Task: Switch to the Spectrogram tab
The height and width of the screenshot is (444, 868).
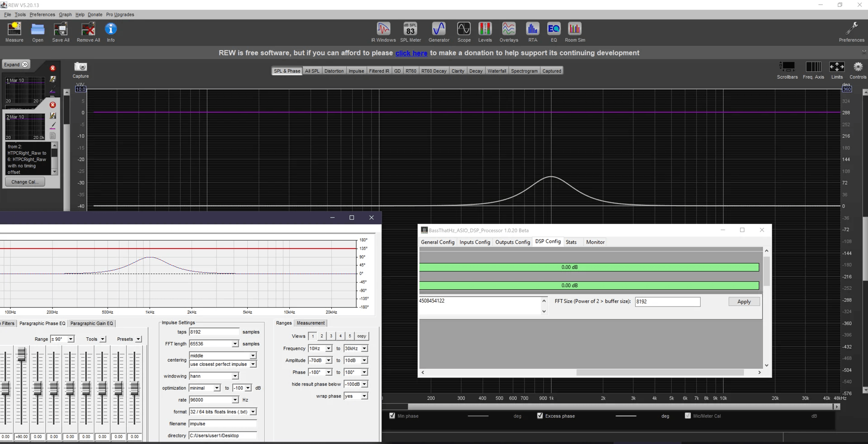Action: click(x=524, y=71)
